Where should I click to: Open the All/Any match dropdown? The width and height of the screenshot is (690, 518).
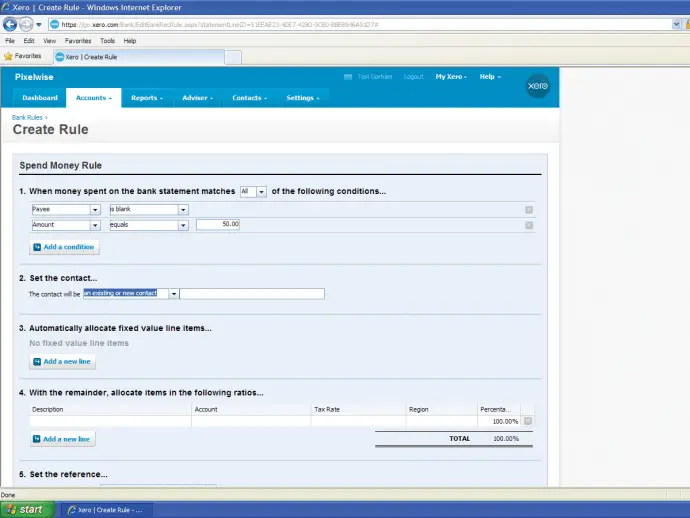261,192
